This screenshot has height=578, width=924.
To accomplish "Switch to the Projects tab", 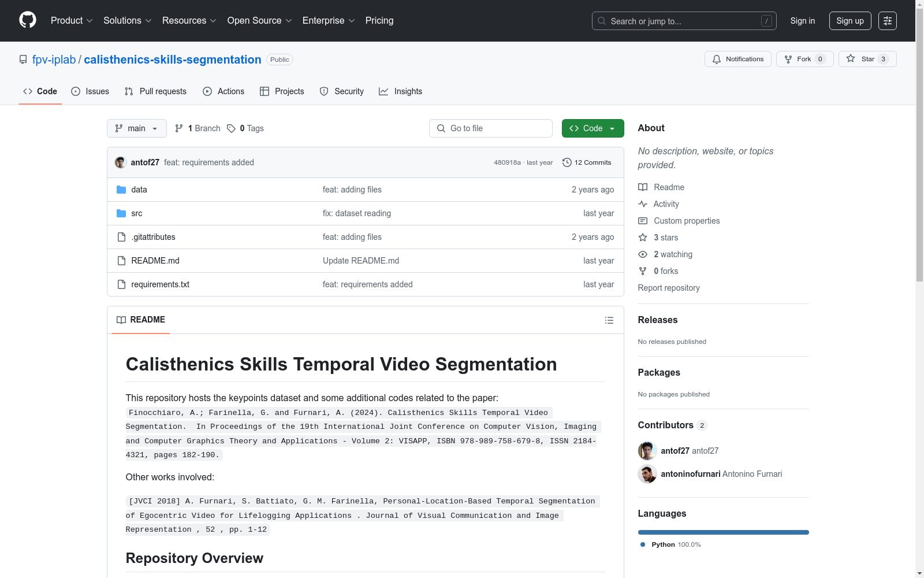I will (282, 91).
